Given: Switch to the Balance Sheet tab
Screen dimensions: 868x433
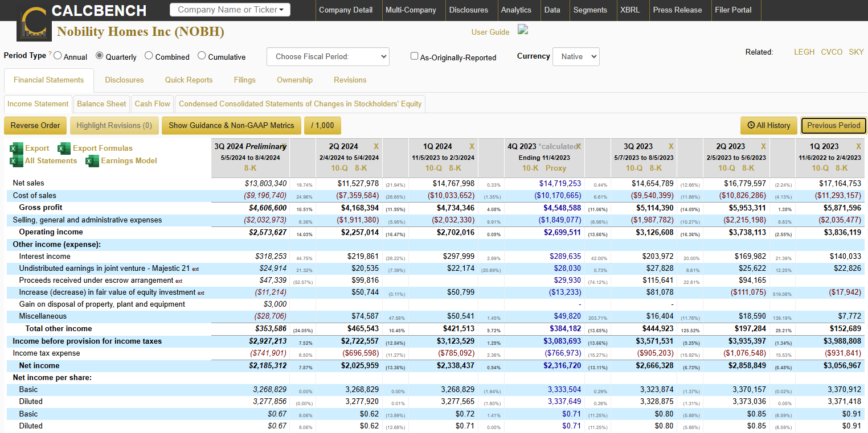Looking at the screenshot, I should (x=101, y=104).
